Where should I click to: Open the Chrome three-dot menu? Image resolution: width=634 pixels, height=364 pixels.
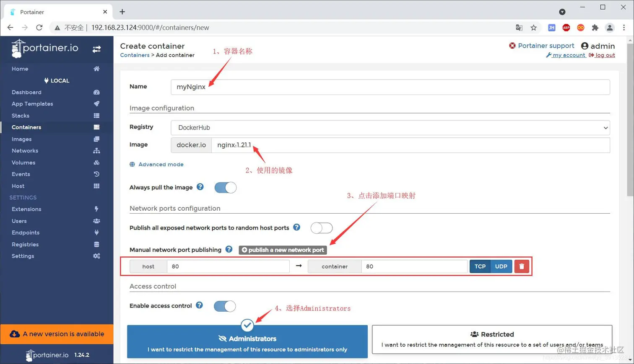point(624,28)
